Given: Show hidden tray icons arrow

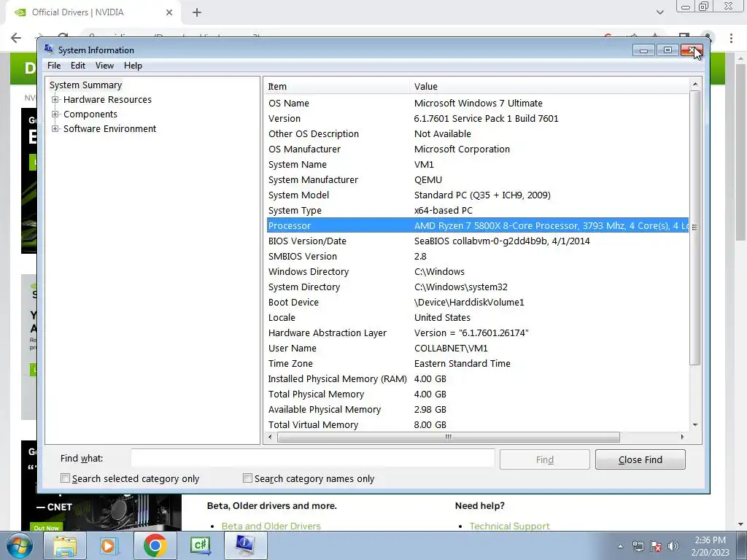Looking at the screenshot, I should click(x=620, y=547).
